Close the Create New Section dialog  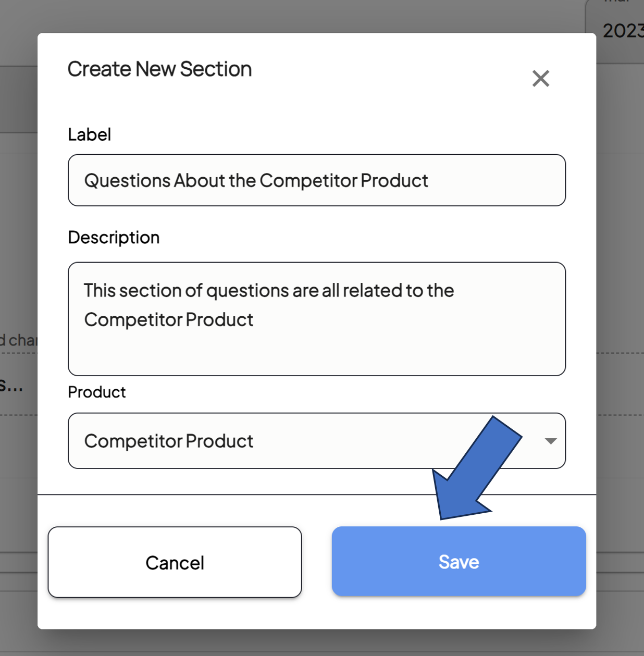point(541,79)
